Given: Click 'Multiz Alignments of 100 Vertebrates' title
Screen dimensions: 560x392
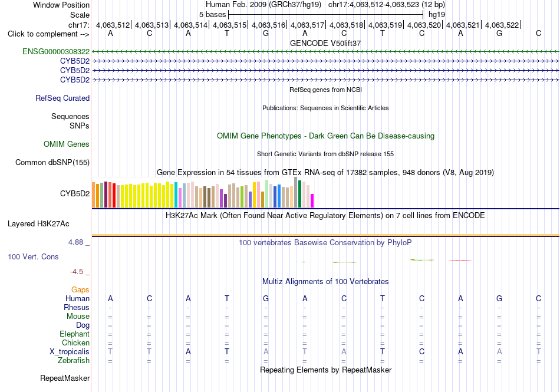Looking at the screenshot, I should 325,281.
